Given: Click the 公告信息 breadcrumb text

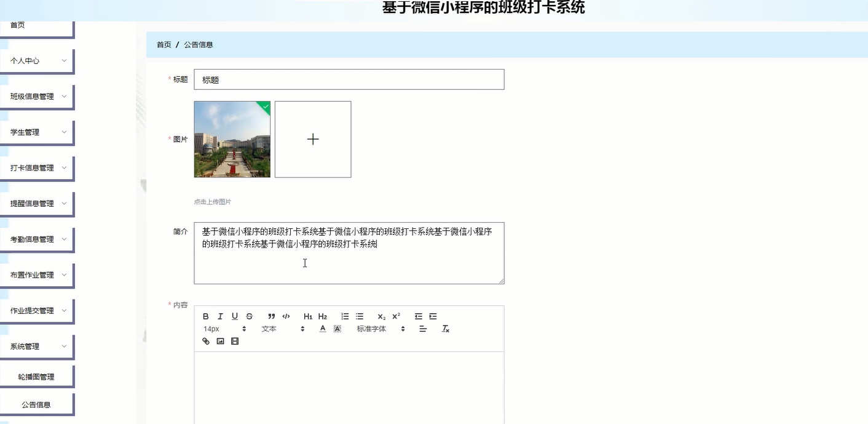Looking at the screenshot, I should [x=199, y=45].
